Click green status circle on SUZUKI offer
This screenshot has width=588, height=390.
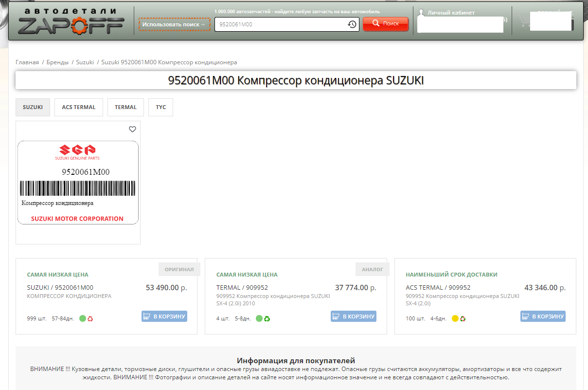pos(83,319)
